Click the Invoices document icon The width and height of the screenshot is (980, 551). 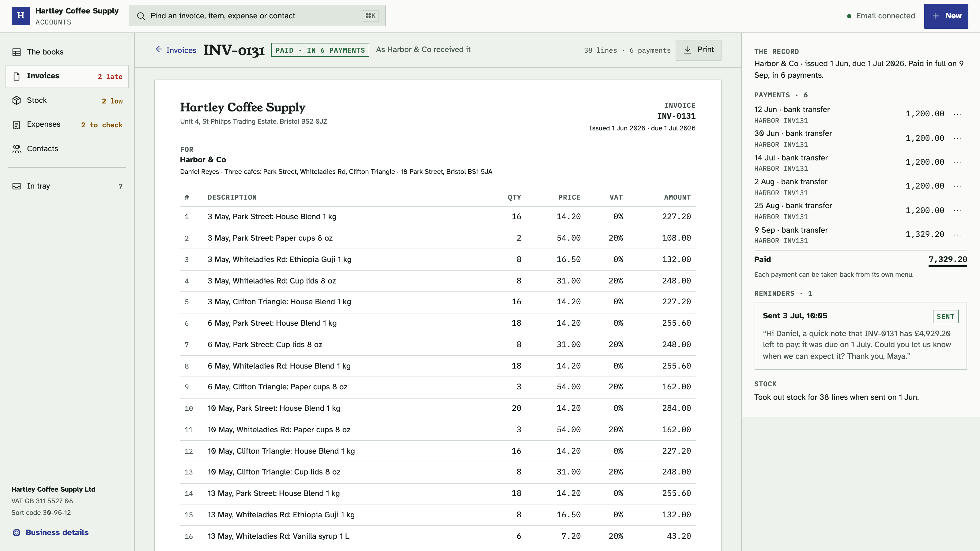click(16, 77)
